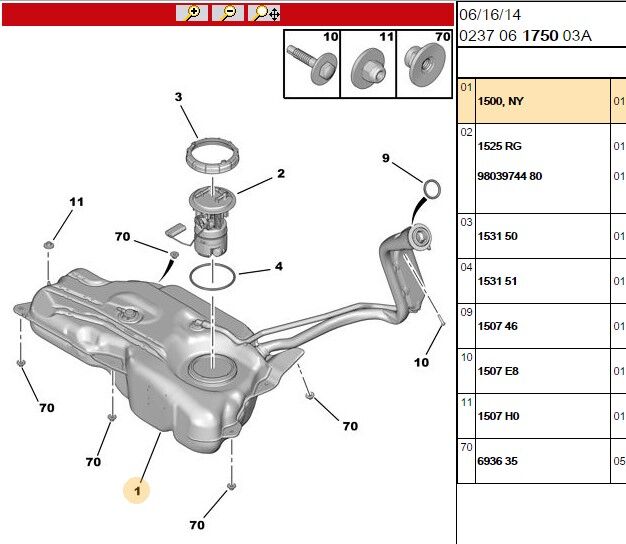Select part number 98039744 80
Viewport: 626px width, 544px height.
pyautogui.click(x=510, y=176)
